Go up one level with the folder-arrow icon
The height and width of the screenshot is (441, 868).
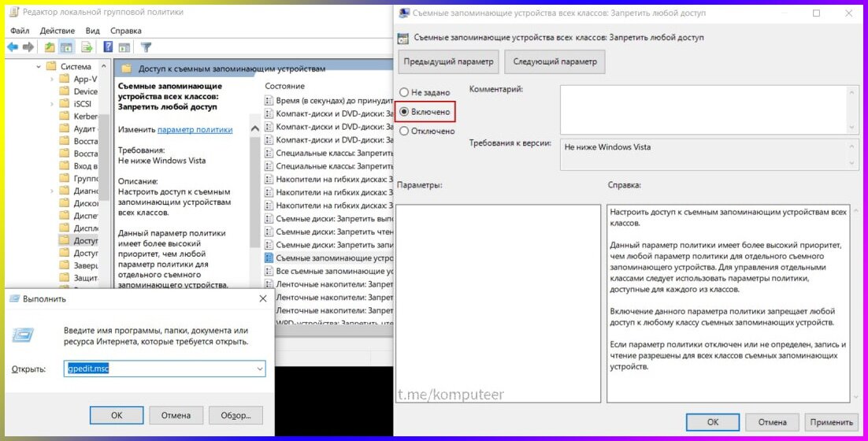point(50,47)
